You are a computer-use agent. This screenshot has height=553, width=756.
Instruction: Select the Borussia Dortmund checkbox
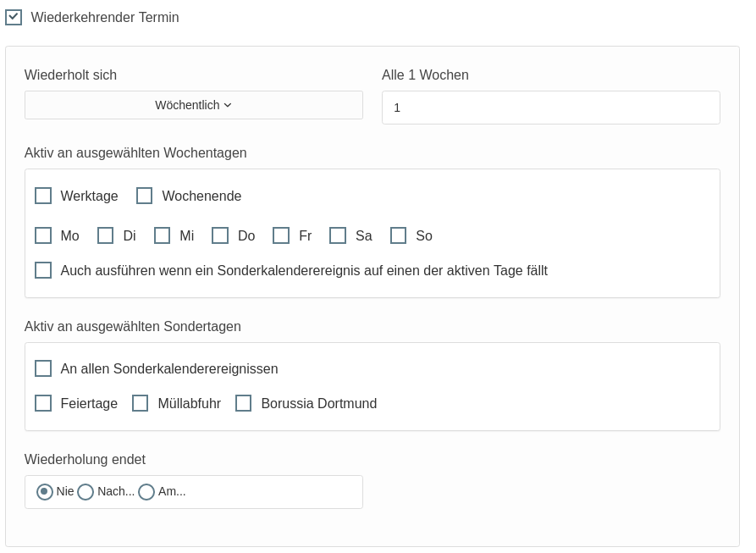point(244,403)
